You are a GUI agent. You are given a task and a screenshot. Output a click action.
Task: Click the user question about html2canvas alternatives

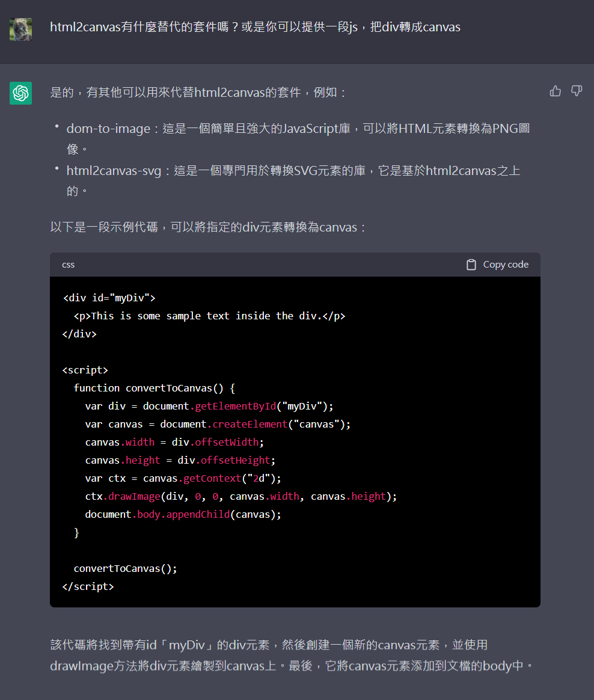tap(255, 27)
